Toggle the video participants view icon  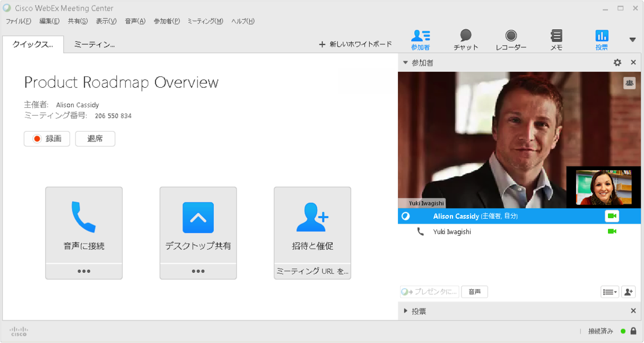click(x=629, y=83)
